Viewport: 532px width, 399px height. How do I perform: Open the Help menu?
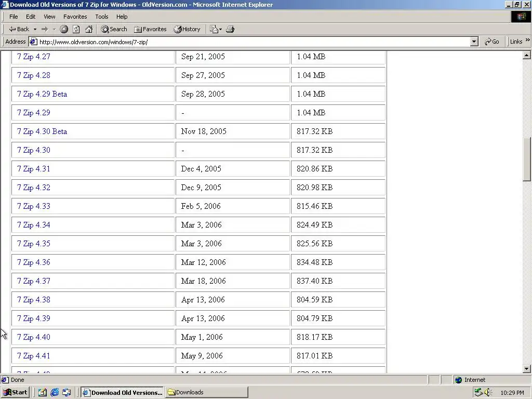[x=122, y=17]
